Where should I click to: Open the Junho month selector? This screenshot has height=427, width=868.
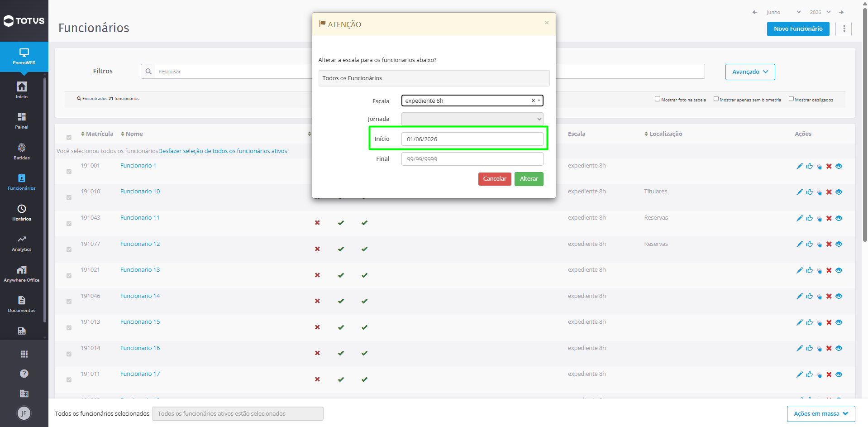[783, 12]
